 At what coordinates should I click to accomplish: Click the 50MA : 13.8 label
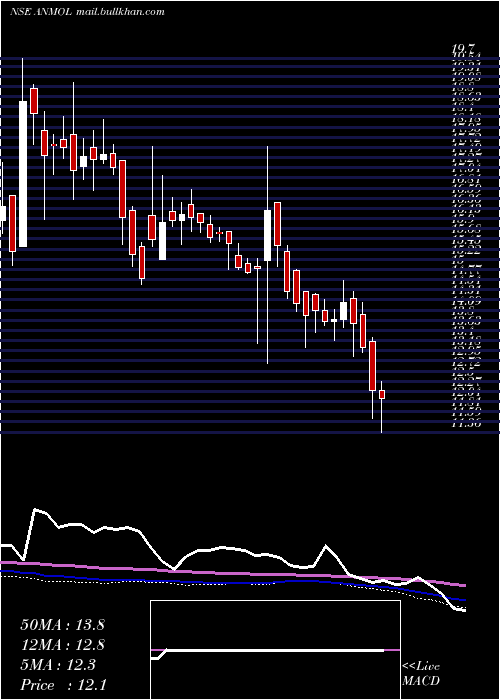click(62, 625)
